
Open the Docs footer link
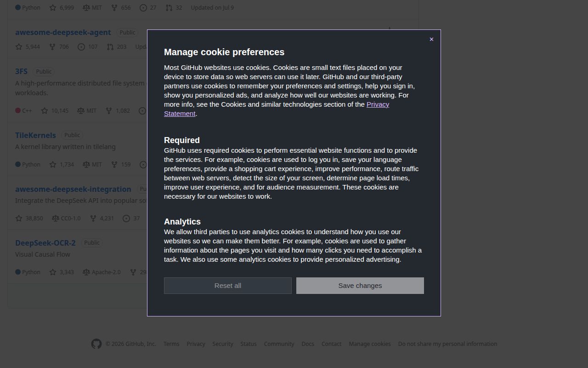tap(308, 344)
